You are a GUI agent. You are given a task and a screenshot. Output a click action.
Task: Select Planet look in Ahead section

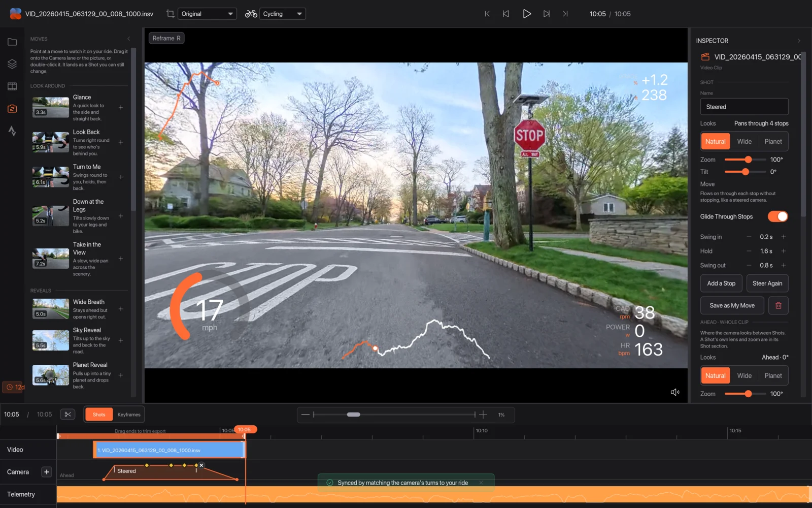(773, 376)
